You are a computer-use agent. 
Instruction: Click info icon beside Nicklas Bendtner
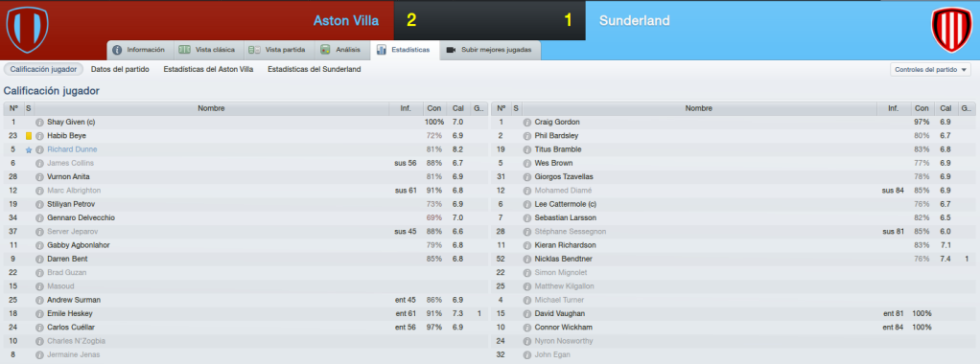tap(526, 259)
